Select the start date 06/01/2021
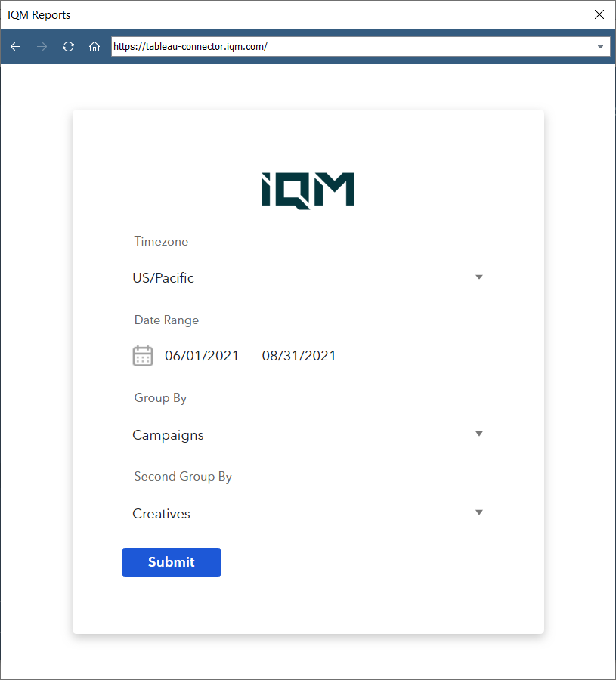 coord(202,356)
